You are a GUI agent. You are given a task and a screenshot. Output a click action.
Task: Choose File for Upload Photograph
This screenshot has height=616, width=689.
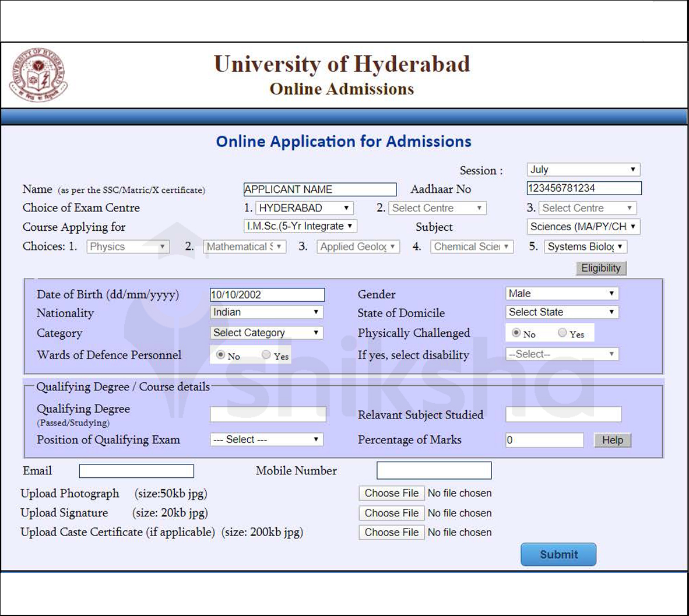click(391, 494)
